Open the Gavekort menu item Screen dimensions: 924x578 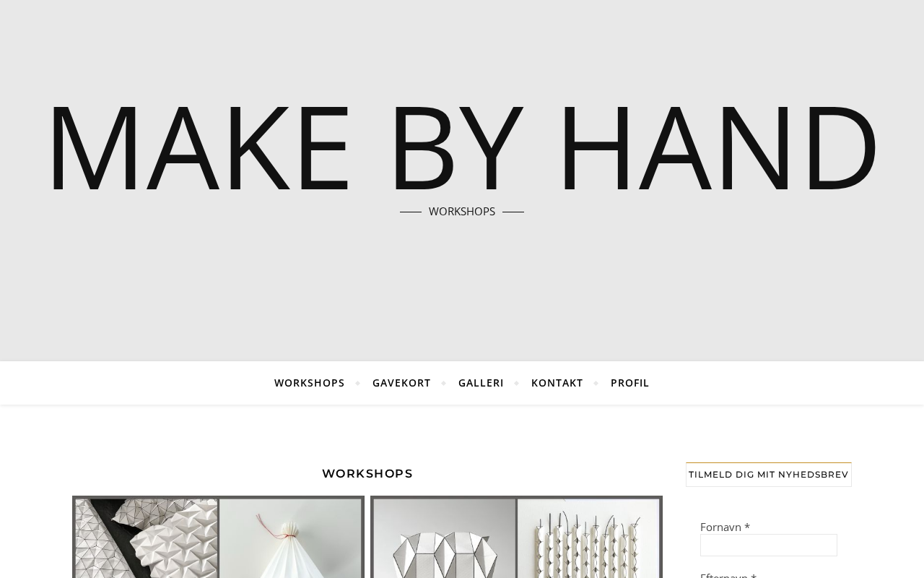click(x=401, y=383)
